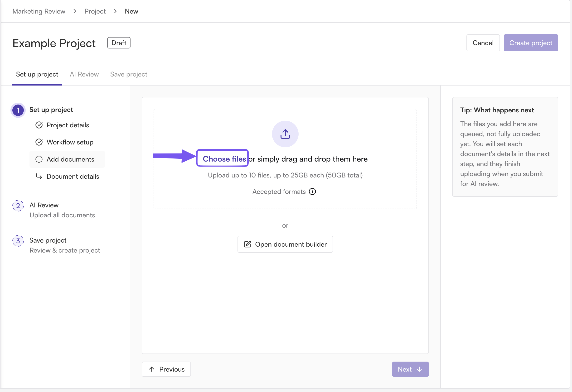This screenshot has height=392, width=572.
Task: Open Marketing Review in breadcrumb
Action: pyautogui.click(x=39, y=11)
